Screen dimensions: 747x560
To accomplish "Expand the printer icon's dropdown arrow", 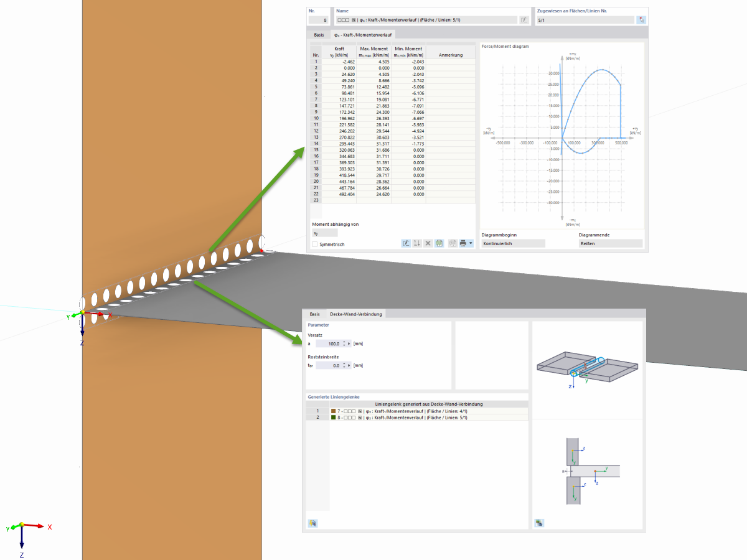I will (x=471, y=243).
